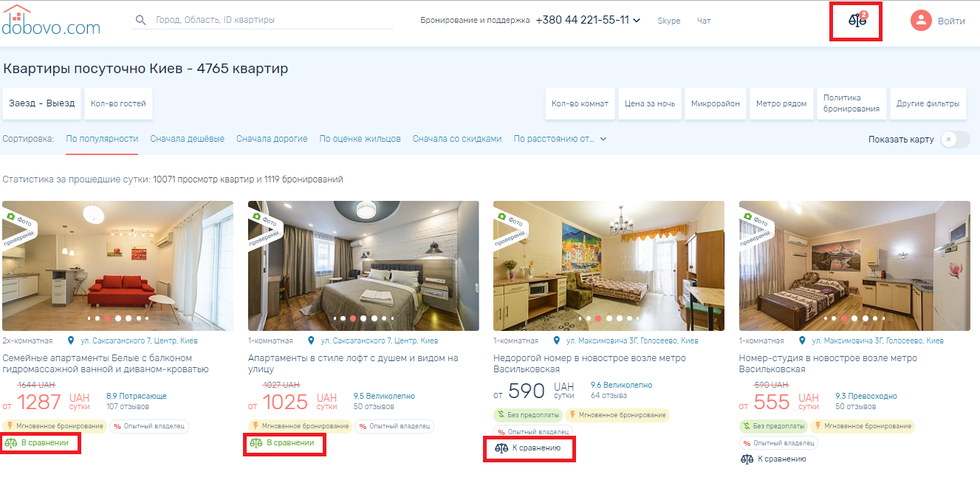Click the '9.6 Великолепно' rating
This screenshot has height=483, width=980.
click(622, 385)
